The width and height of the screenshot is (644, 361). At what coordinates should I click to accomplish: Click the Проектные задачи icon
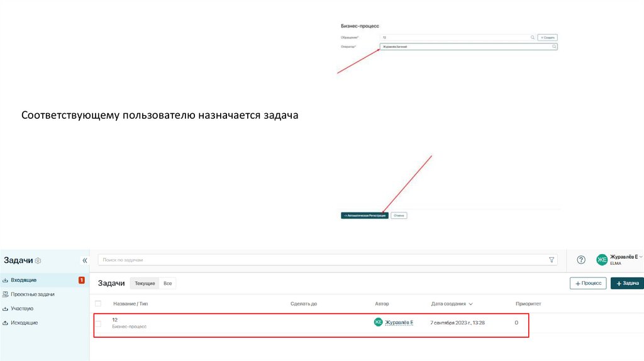click(5, 294)
